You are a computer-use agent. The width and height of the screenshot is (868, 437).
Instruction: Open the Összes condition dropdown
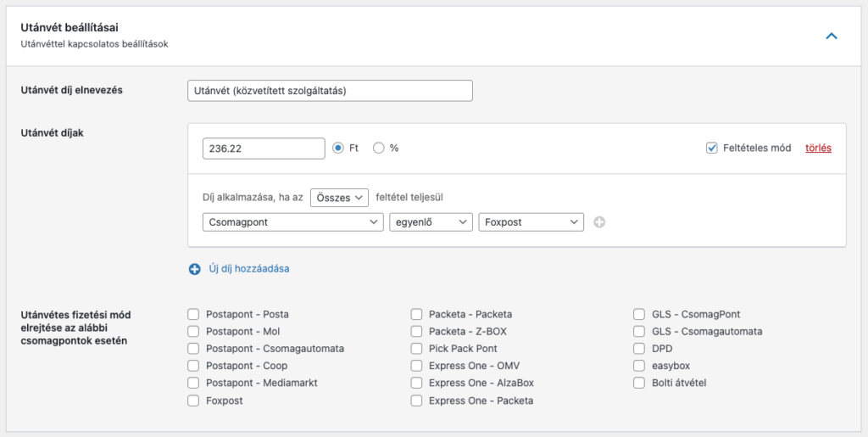(339, 197)
